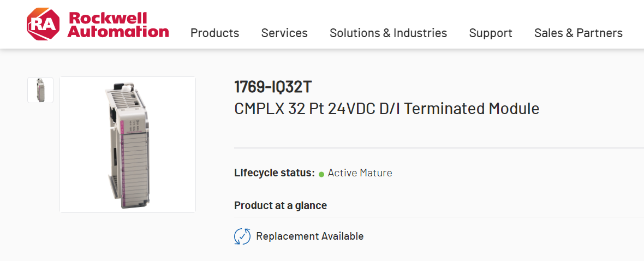This screenshot has width=644, height=267.
Task: Click the 1769-IQ32T catalog number heading
Action: click(273, 87)
